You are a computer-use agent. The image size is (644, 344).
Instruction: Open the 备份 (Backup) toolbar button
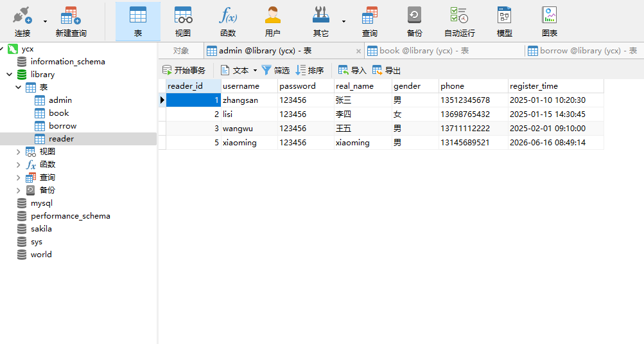(x=414, y=21)
